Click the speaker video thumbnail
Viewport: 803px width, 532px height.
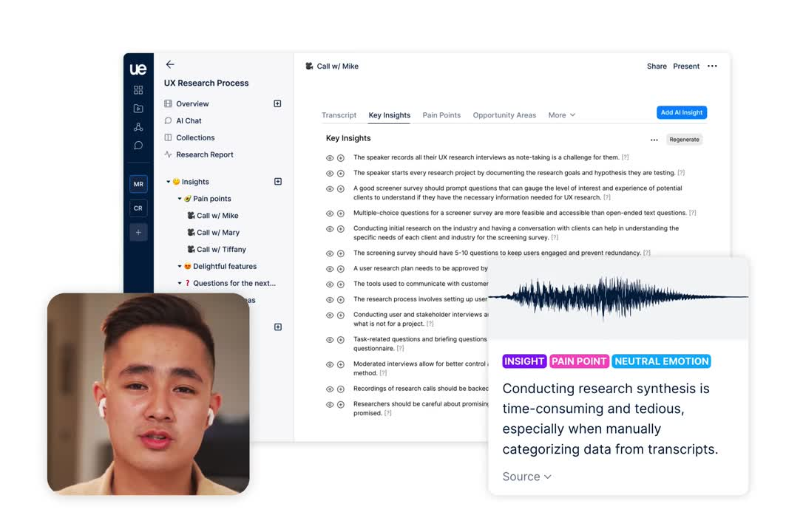click(149, 393)
